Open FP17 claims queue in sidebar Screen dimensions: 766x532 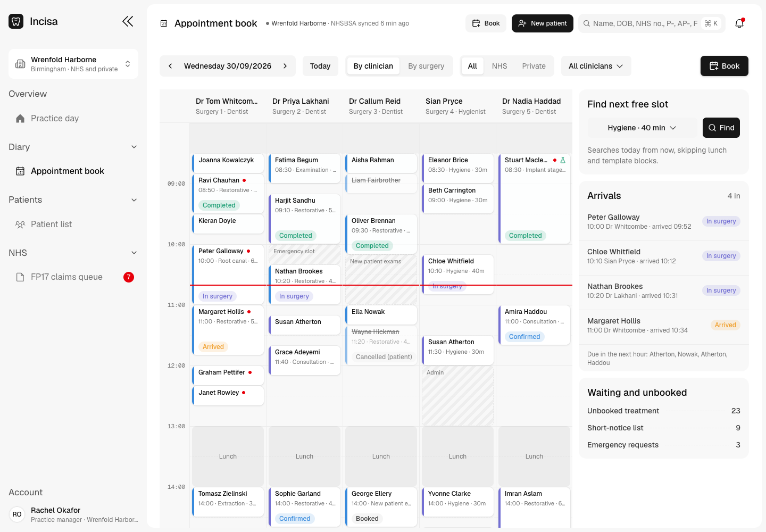coord(73,277)
